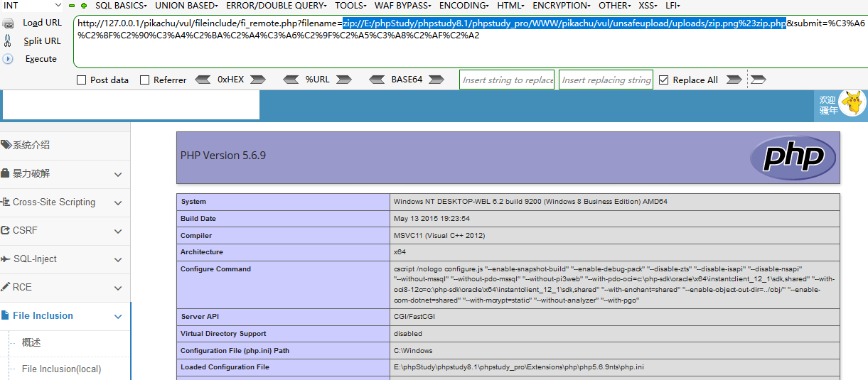Click the 'CGI/FastCGI' value cell
The height and width of the screenshot is (380, 868).
(414, 317)
